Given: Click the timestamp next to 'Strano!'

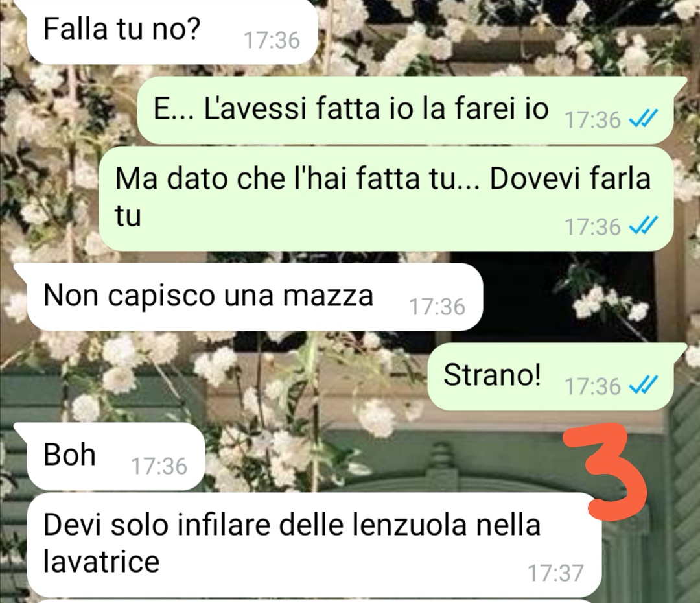Looking at the screenshot, I should (x=593, y=386).
